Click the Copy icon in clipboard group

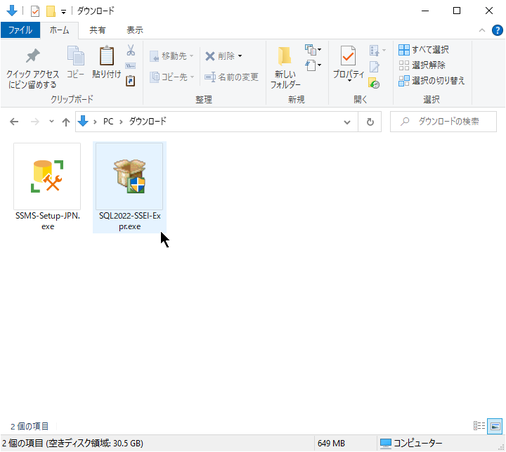[76, 55]
